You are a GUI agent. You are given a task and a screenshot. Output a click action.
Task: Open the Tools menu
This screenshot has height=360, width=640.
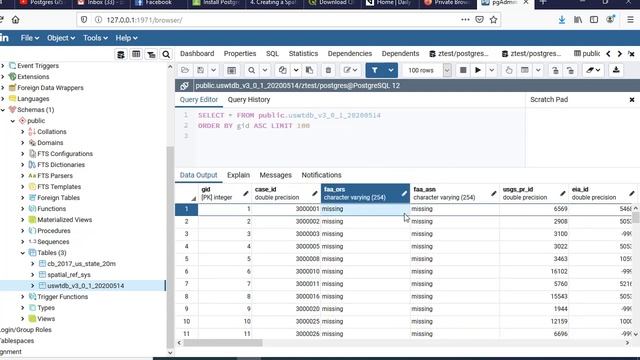pos(95,38)
